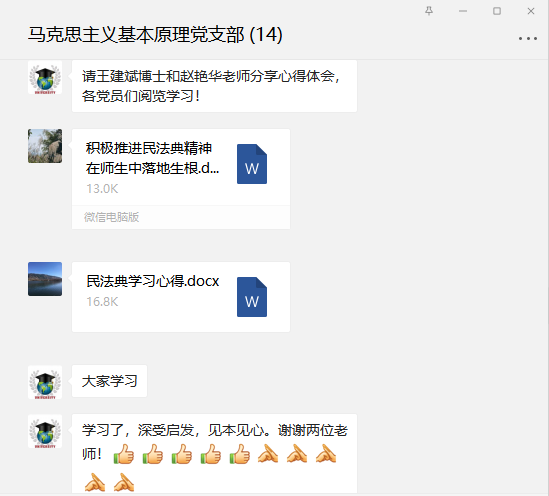This screenshot has height=496, width=549.
Task: Click the graduation cap avatar at top message
Action: [45, 77]
